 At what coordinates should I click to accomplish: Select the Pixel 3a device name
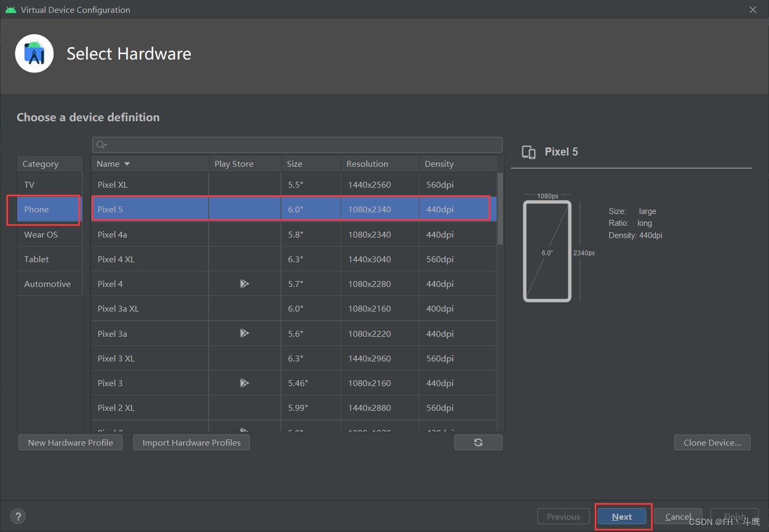[112, 334]
